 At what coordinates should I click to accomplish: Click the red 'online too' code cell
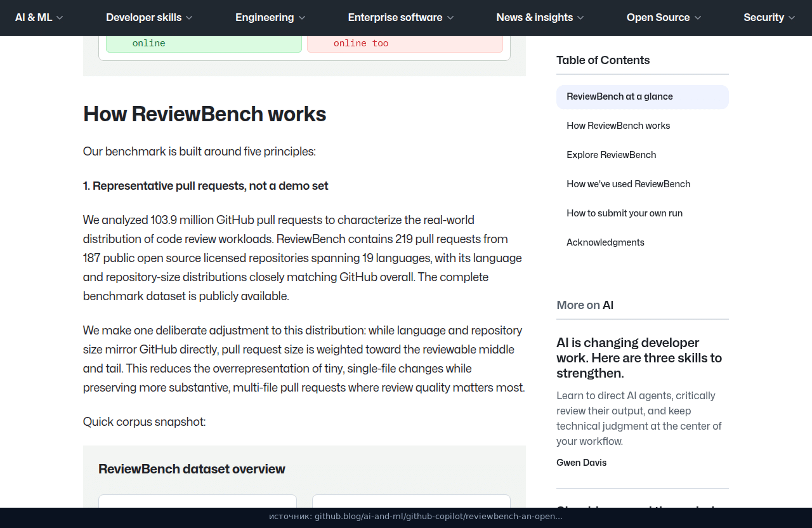coord(405,44)
